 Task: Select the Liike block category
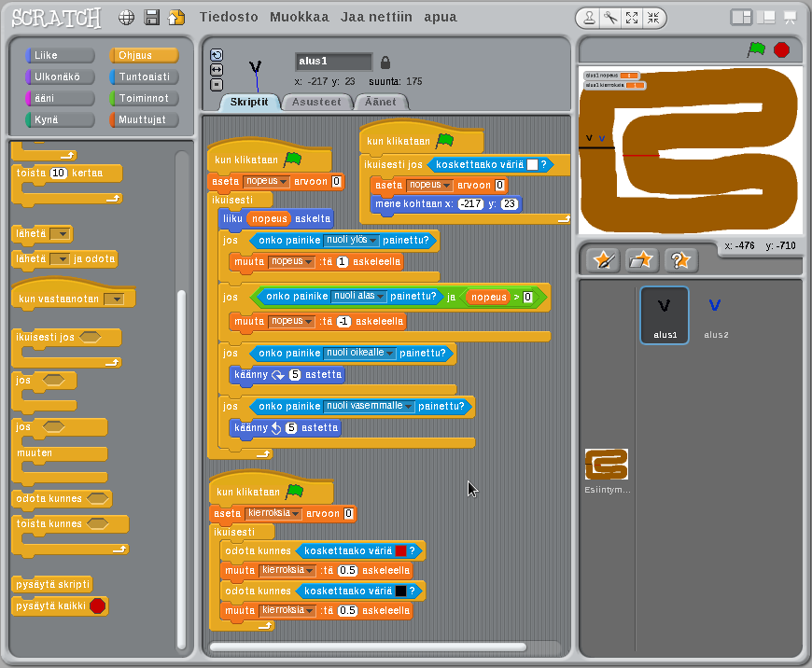(x=60, y=55)
